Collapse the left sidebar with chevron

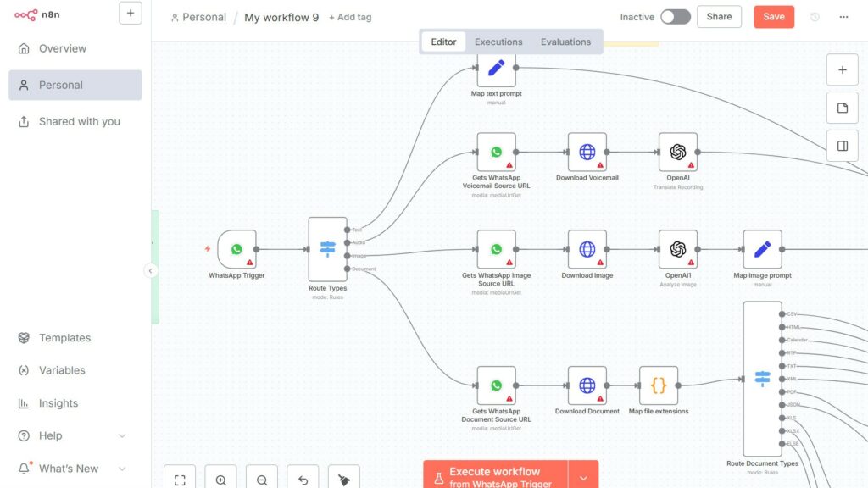pos(151,271)
